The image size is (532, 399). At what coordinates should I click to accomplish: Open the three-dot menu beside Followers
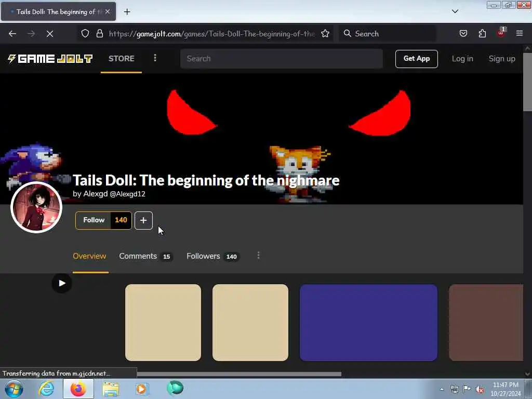point(259,256)
